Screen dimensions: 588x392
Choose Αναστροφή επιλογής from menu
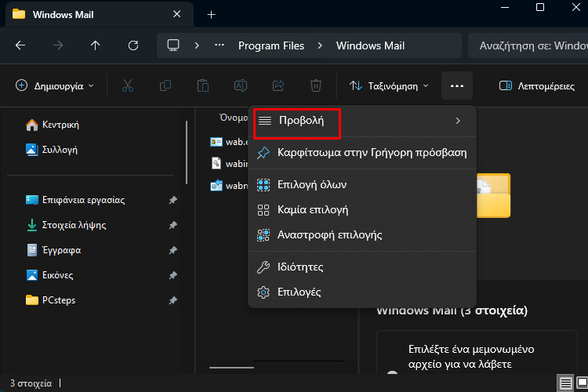coord(363,235)
